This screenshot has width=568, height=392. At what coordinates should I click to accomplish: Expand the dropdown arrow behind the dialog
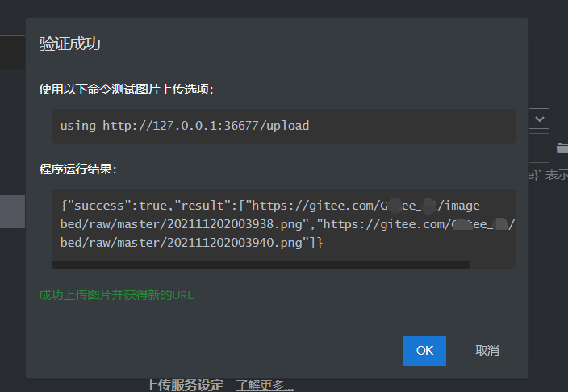tap(540, 119)
